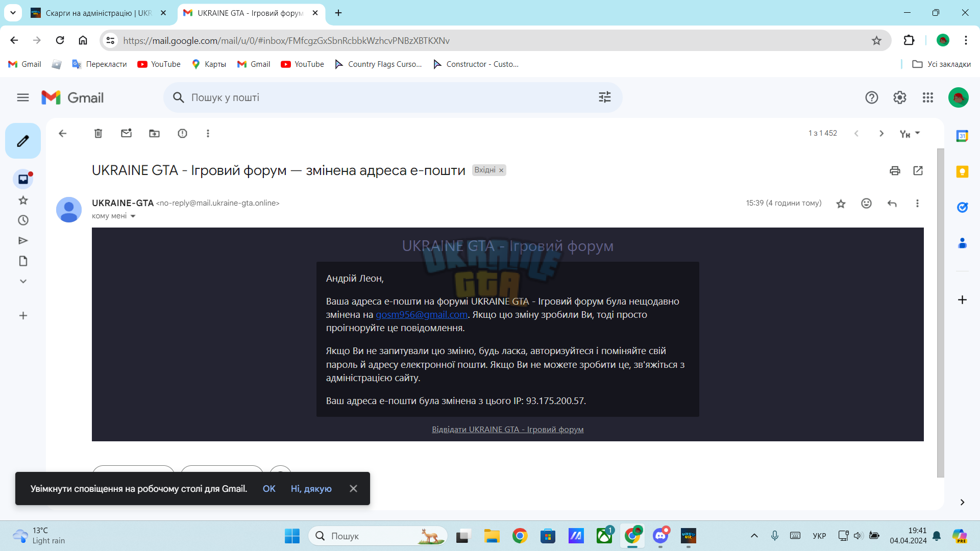Viewport: 980px width, 551px height.
Task: Switch to Скарги на адміністрацію tab
Action: click(98, 13)
